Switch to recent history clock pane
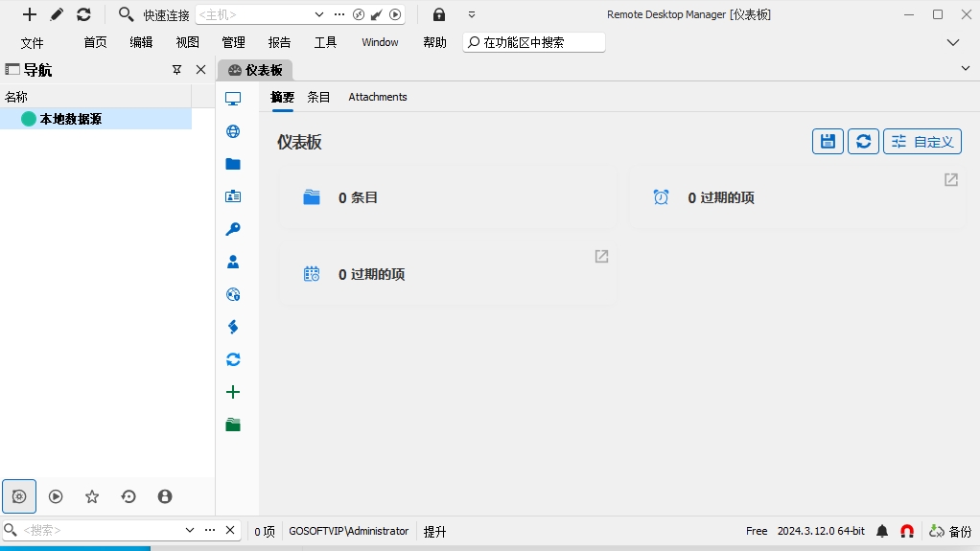Screen dimensions: 980x551 coord(128,496)
